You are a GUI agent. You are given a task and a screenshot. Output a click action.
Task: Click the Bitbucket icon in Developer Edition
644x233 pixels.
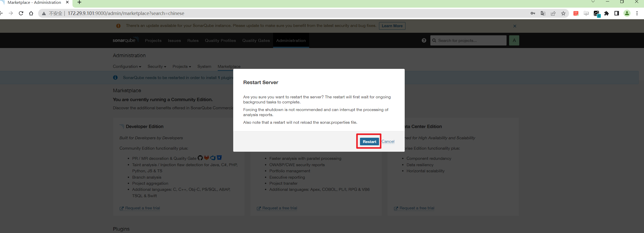coord(219,158)
